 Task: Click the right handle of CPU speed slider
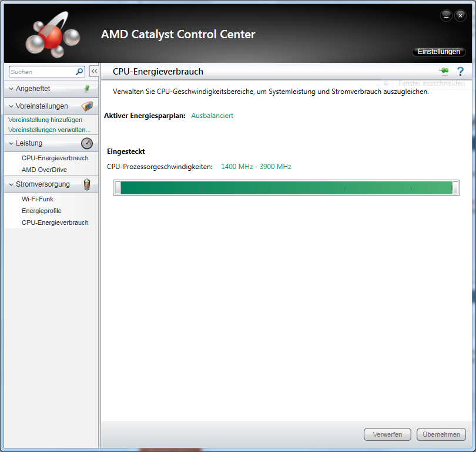(455, 188)
